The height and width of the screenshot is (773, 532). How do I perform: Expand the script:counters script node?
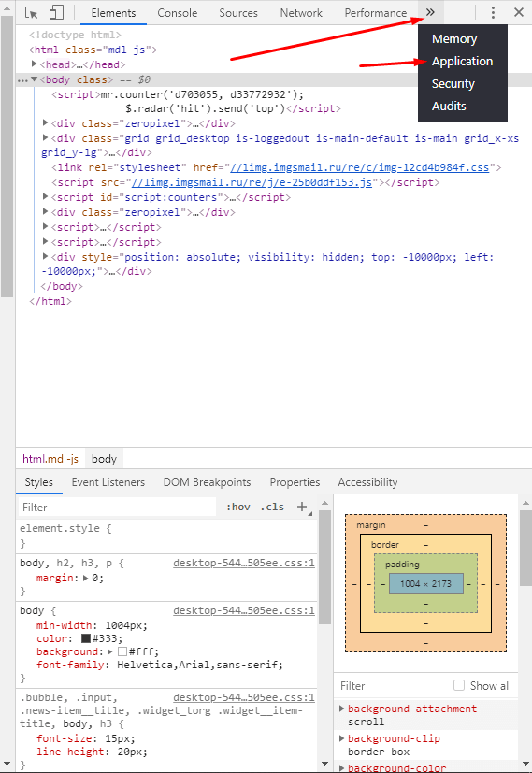tap(46, 196)
